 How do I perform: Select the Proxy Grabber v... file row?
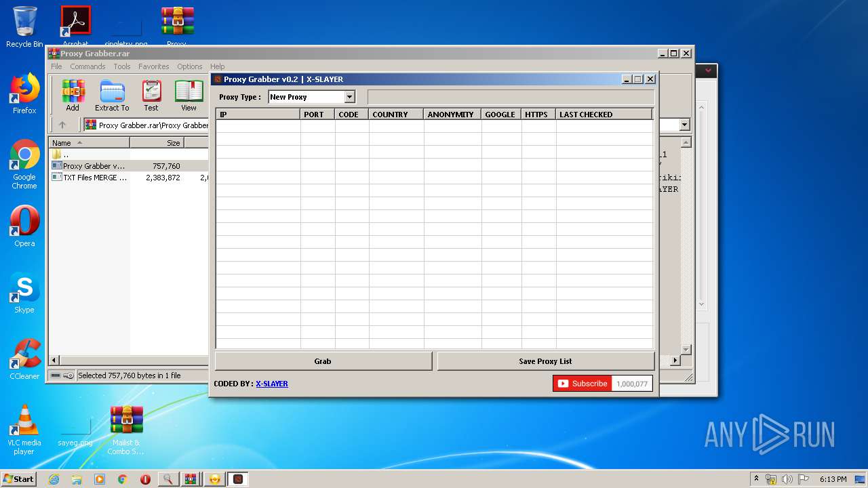click(129, 166)
